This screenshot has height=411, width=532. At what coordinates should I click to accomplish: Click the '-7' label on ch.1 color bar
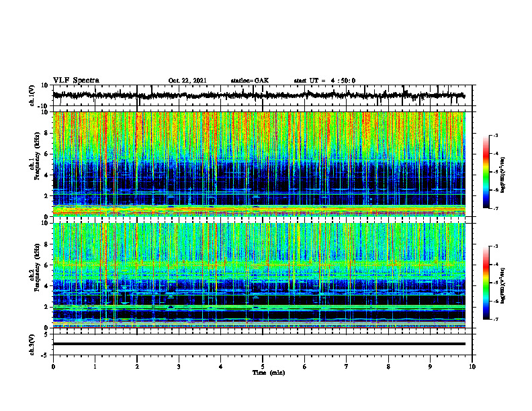495,208
